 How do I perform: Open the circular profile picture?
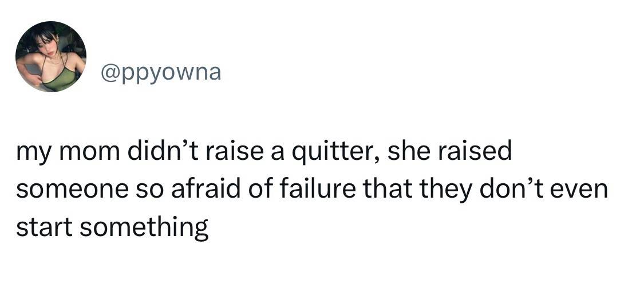[51, 57]
